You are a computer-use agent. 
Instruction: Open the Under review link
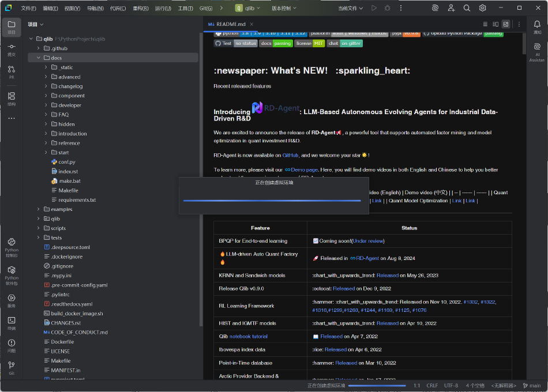[x=367, y=241]
